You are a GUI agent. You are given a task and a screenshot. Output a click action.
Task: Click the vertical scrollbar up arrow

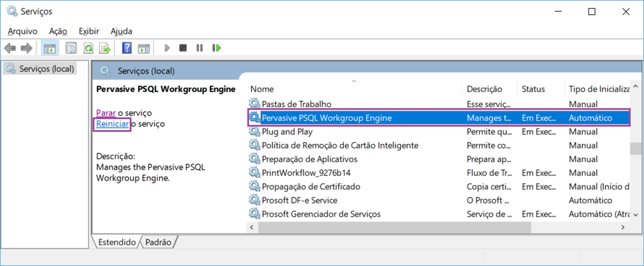(636, 87)
